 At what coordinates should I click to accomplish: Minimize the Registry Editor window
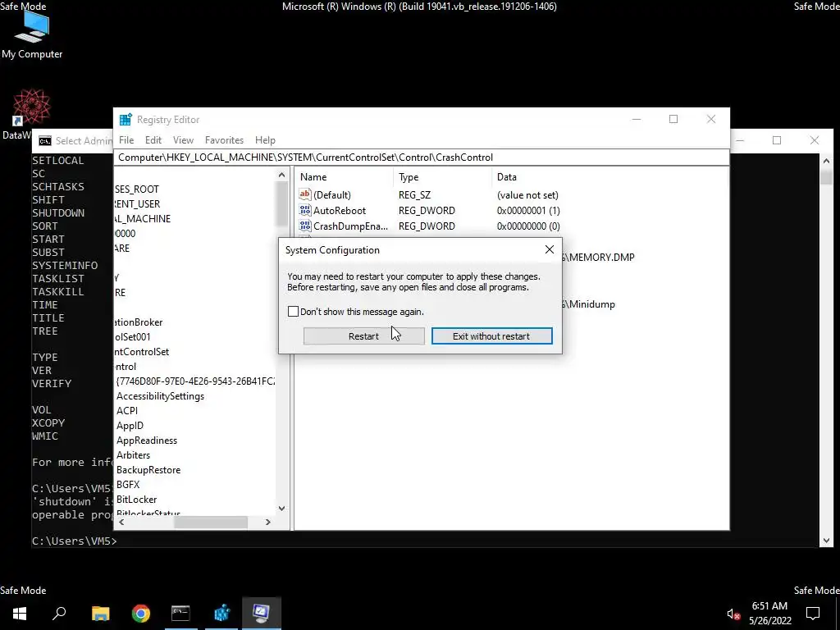pyautogui.click(x=637, y=119)
